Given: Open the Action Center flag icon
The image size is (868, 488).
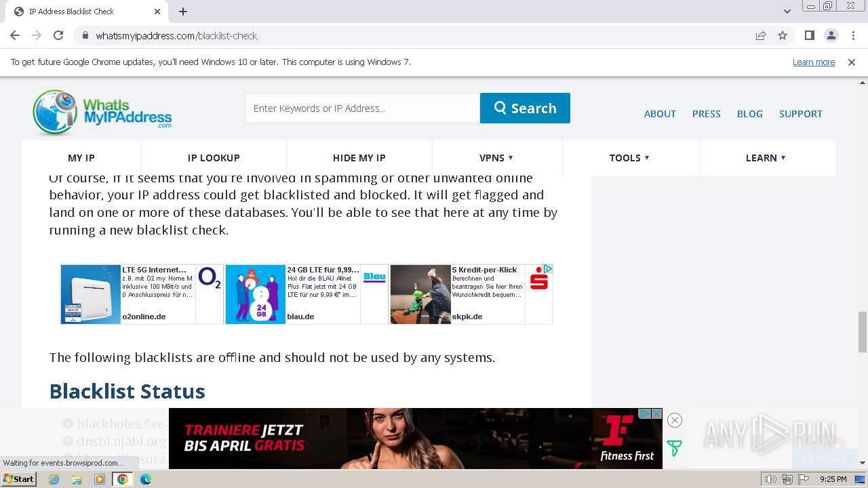Looking at the screenshot, I should coord(804,479).
